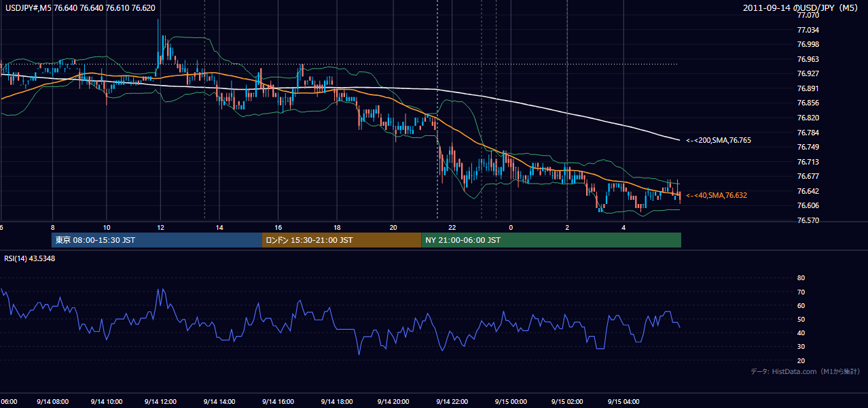868x408 pixels.
Task: Click price axis label 76.713
Action: coord(808,162)
